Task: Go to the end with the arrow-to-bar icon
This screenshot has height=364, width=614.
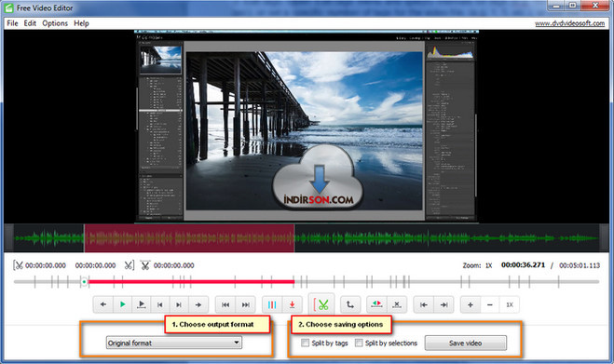Action: click(x=443, y=304)
